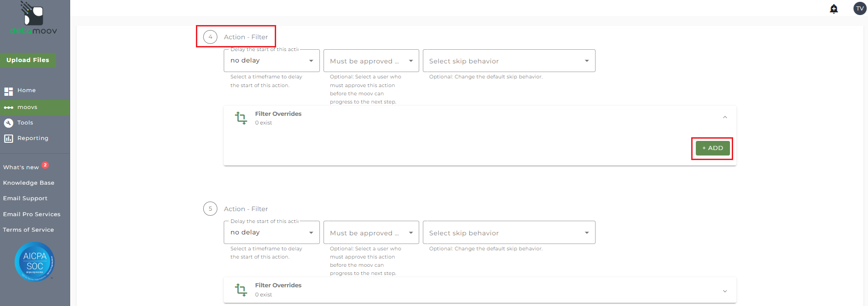Open step 4 delay dropdown
The height and width of the screenshot is (306, 868).
(272, 61)
